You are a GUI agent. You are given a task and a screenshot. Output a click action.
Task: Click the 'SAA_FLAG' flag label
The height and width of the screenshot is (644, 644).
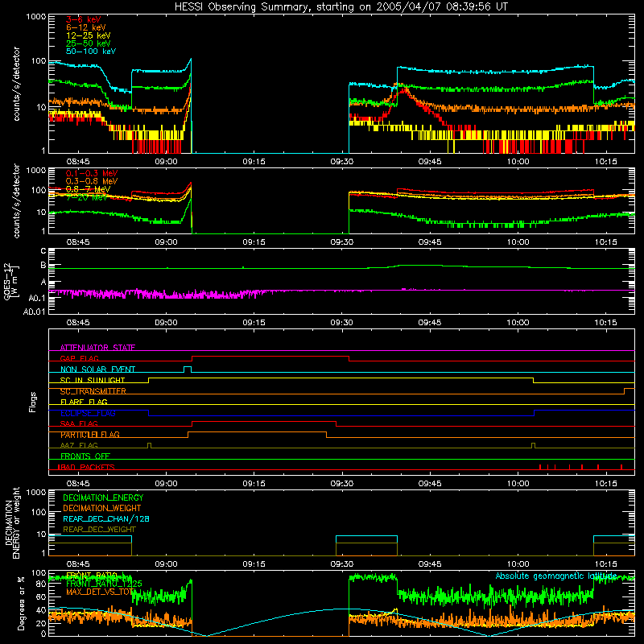[x=79, y=423]
